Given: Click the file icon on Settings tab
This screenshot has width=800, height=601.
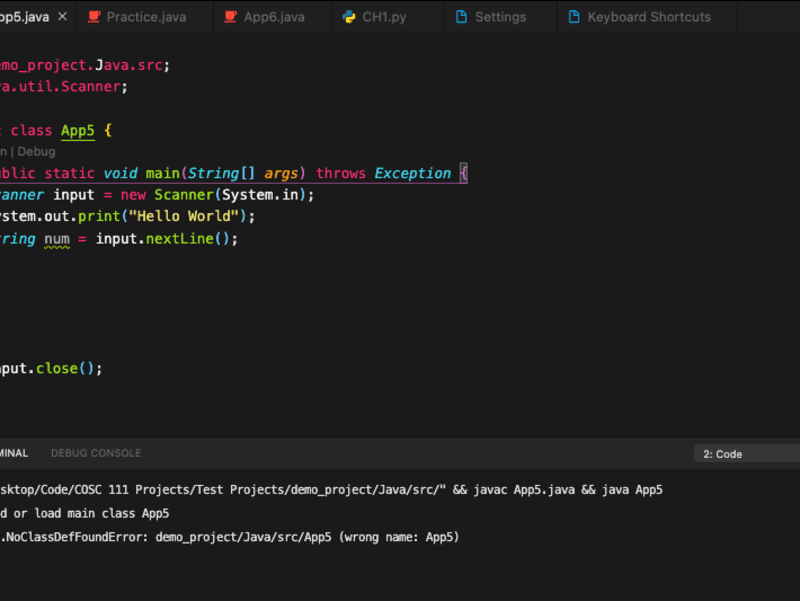Looking at the screenshot, I should [x=461, y=17].
